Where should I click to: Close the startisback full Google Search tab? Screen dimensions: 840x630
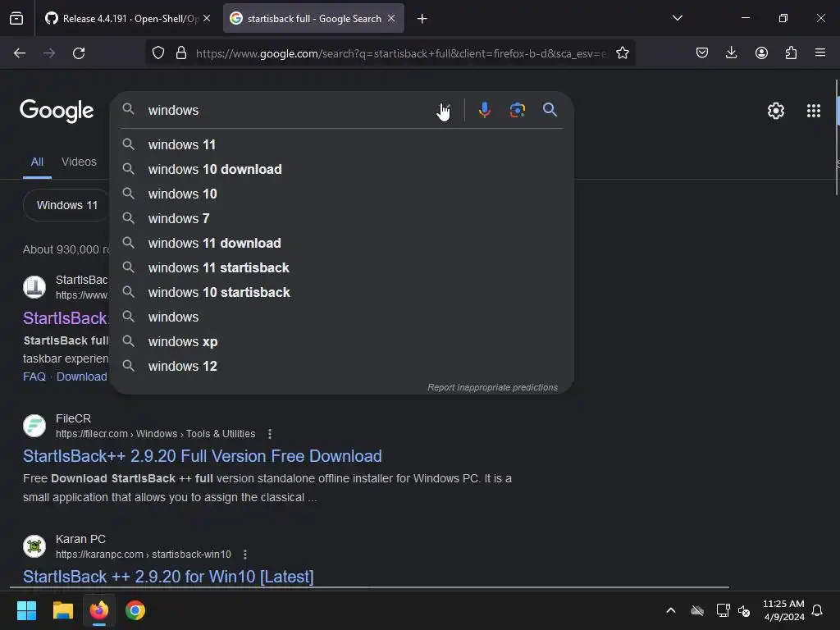pos(391,18)
